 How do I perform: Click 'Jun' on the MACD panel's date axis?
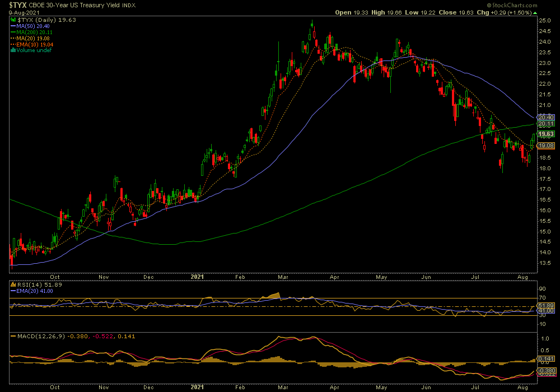[x=426, y=388]
